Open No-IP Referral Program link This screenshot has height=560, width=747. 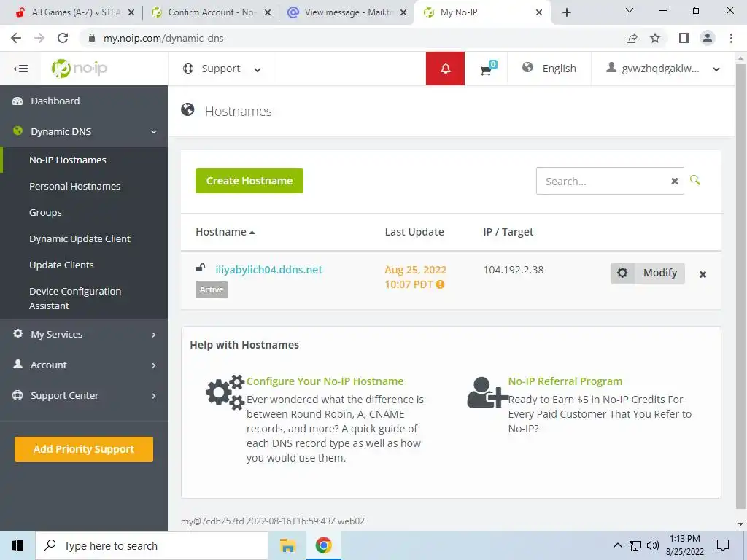pyautogui.click(x=565, y=381)
